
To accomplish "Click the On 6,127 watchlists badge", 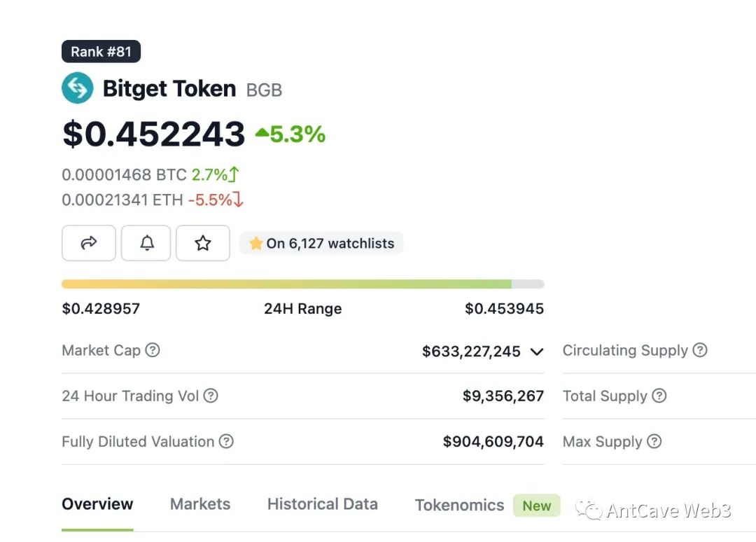I will (x=322, y=244).
